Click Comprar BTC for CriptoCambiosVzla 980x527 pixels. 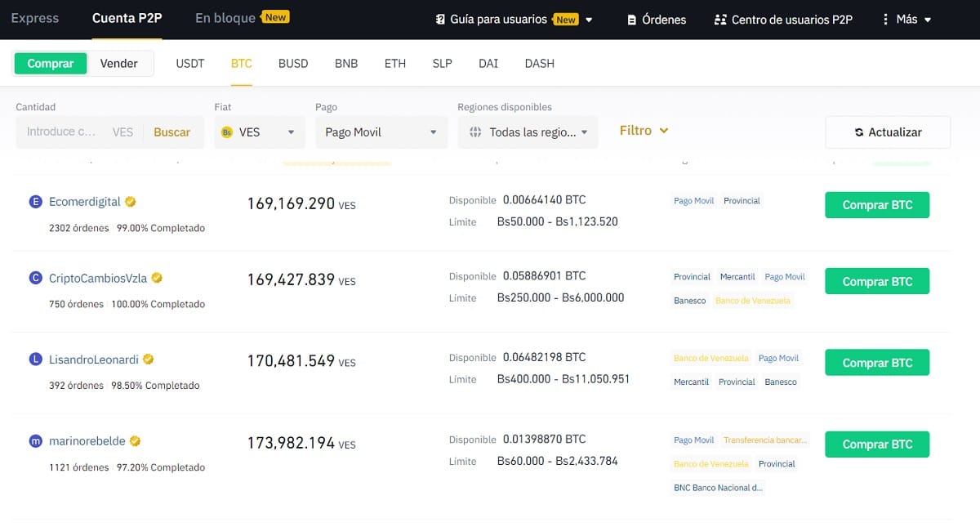pos(877,281)
